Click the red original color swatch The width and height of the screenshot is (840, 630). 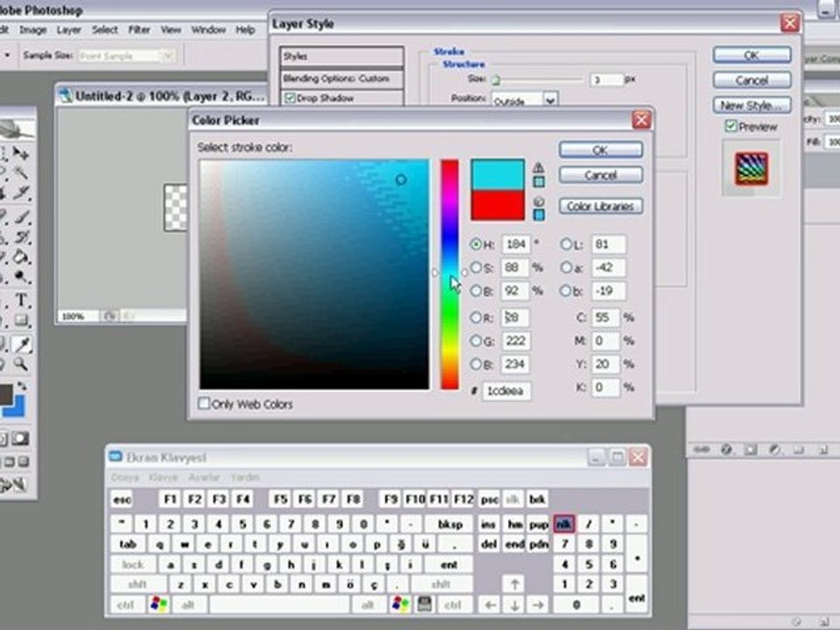pyautogui.click(x=498, y=205)
